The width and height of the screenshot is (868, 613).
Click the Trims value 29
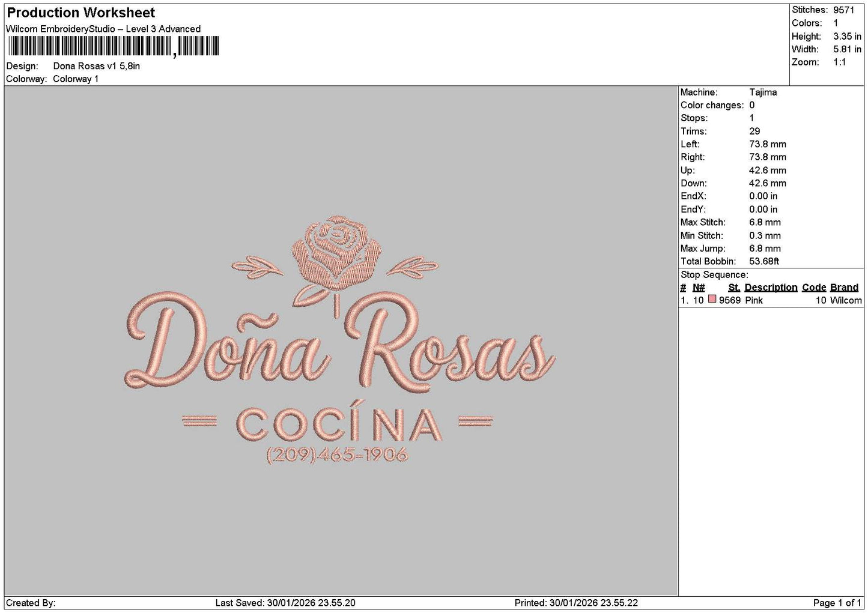click(754, 131)
